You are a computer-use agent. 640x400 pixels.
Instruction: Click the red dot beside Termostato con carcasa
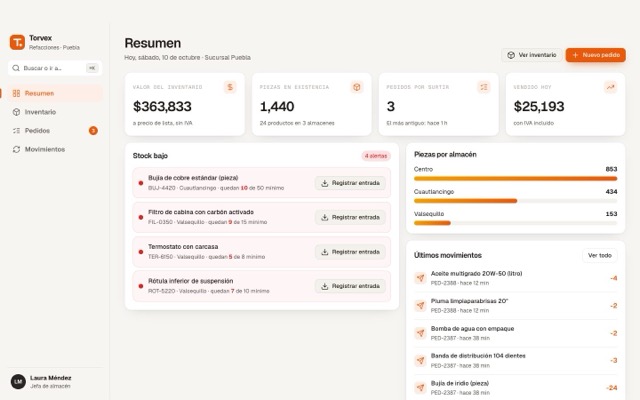pos(141,252)
